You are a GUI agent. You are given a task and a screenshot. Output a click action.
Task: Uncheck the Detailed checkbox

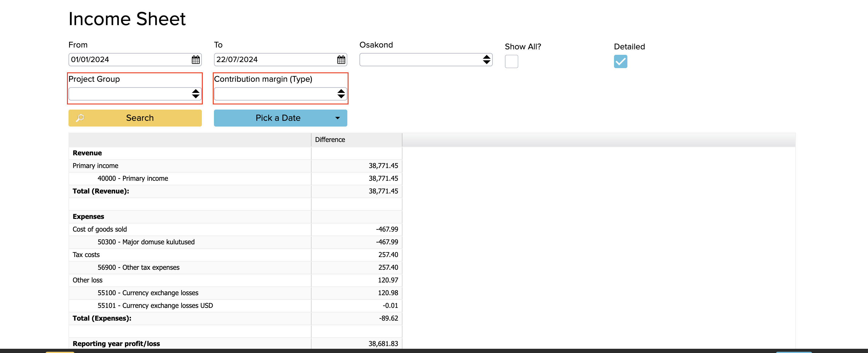[620, 61]
